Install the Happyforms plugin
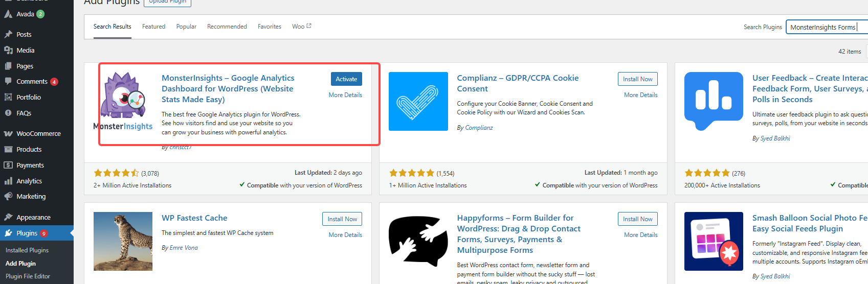Image resolution: width=868 pixels, height=284 pixels. pyautogui.click(x=637, y=219)
